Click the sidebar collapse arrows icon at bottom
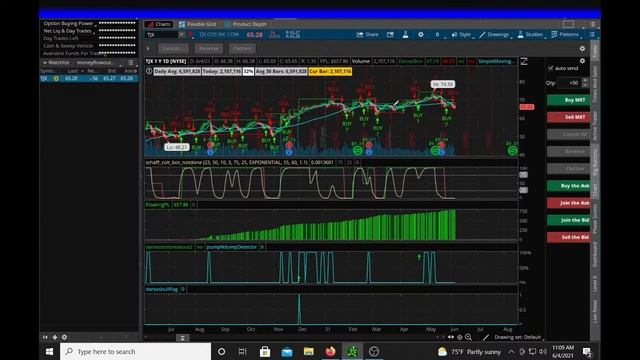The width and height of the screenshot is (640, 360). tap(45, 337)
